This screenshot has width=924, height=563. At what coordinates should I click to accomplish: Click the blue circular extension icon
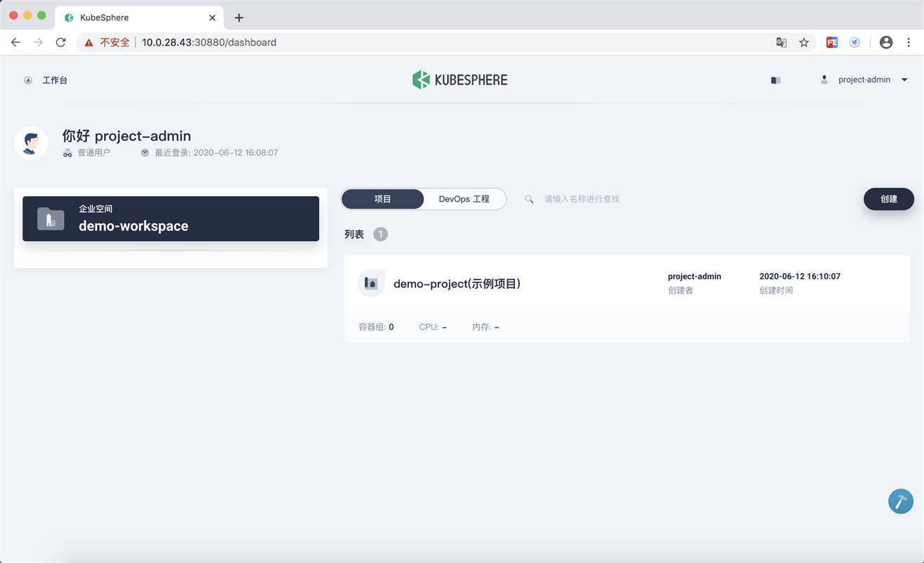[x=854, y=42]
